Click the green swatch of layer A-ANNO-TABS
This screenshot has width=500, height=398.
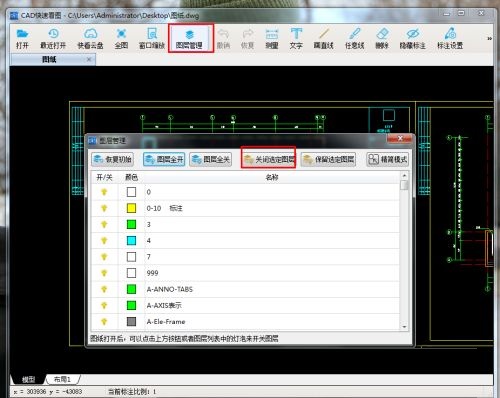[131, 289]
